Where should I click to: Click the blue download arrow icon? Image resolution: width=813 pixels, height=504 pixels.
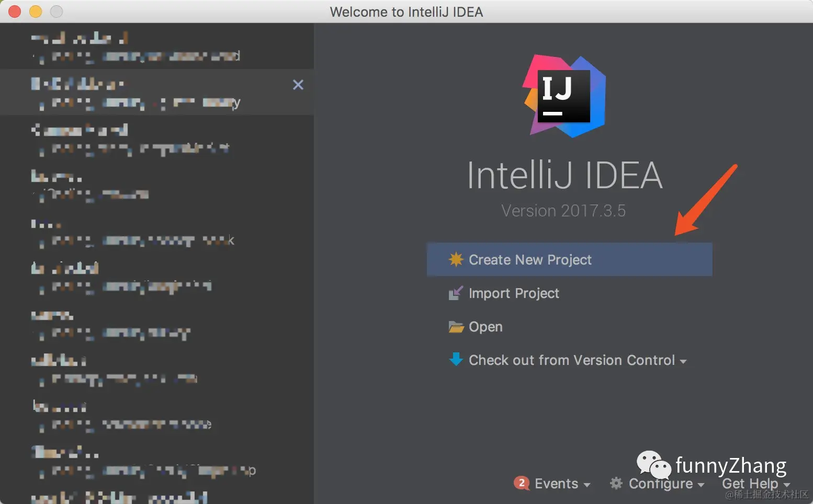coord(456,359)
